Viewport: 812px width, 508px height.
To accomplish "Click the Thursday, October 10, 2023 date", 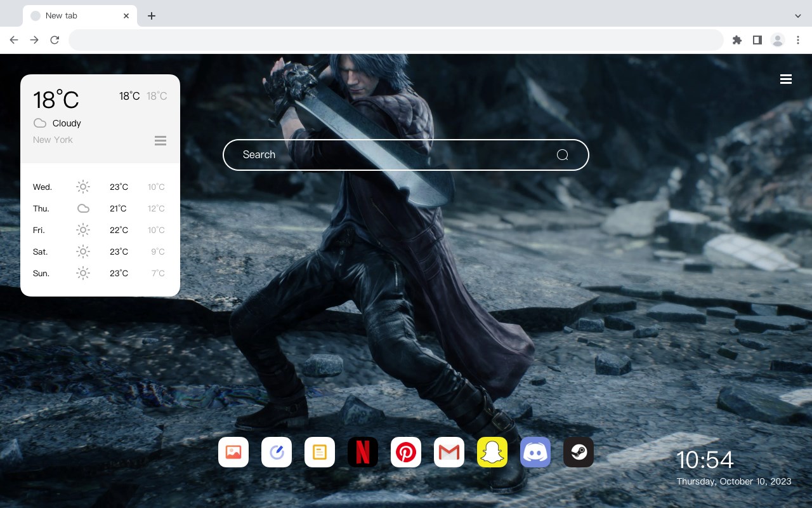I will click(734, 481).
